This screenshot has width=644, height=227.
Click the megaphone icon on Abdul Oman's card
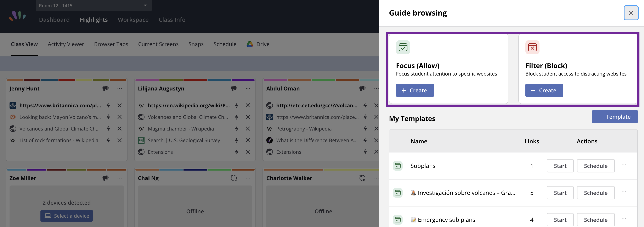click(x=362, y=88)
